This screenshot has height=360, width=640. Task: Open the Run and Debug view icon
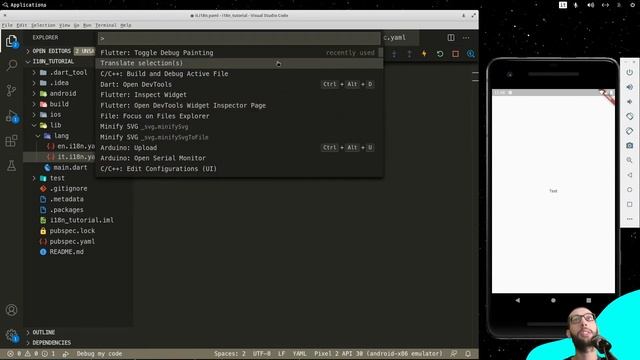tap(11, 116)
